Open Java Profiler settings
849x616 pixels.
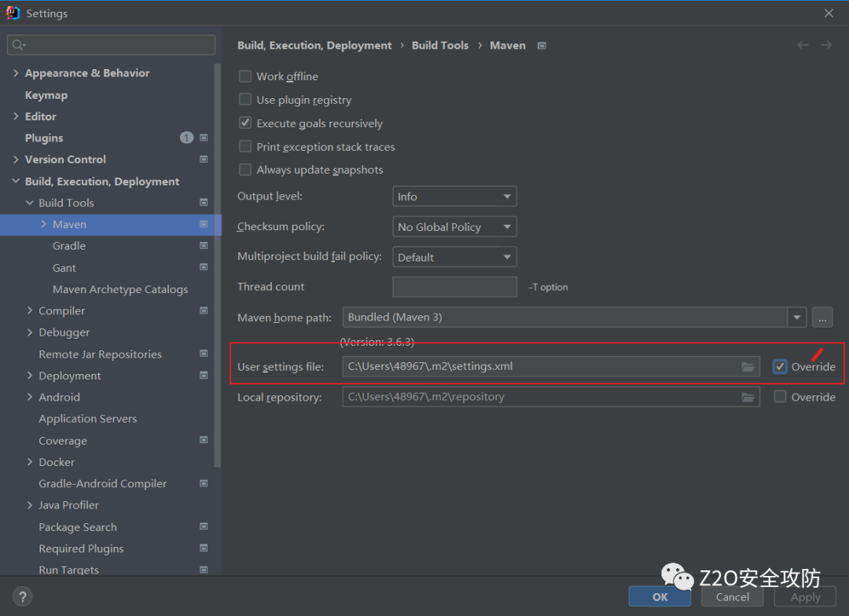68,505
